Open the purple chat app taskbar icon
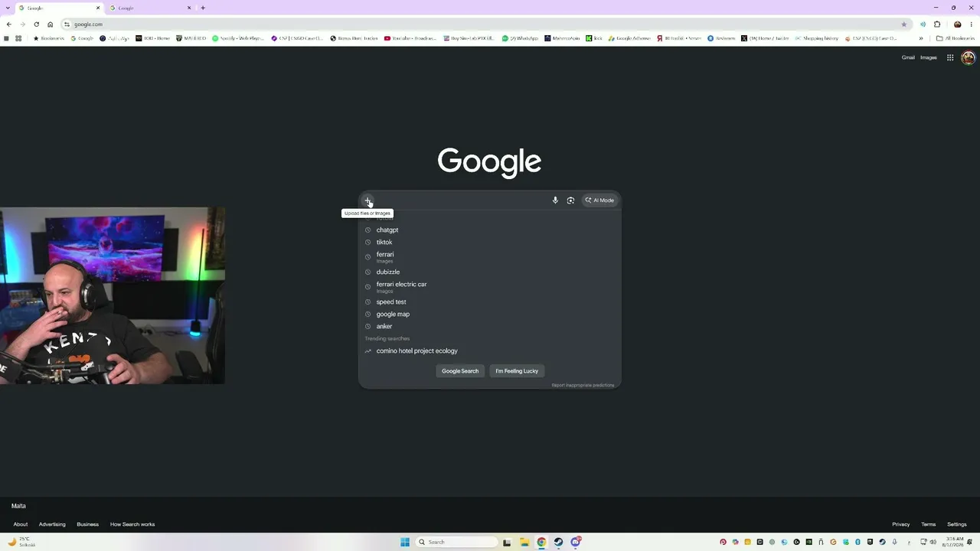 [x=576, y=542]
